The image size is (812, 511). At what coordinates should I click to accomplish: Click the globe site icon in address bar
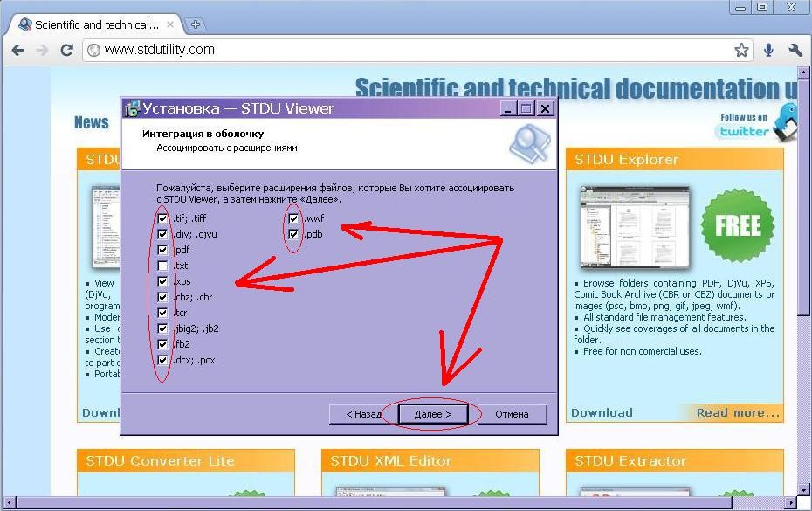pyautogui.click(x=93, y=51)
